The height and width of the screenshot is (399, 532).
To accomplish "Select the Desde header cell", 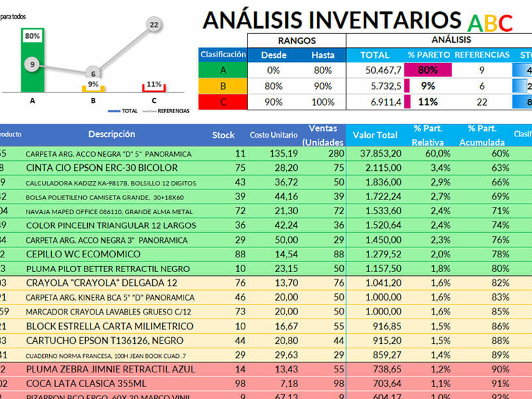I will click(x=273, y=55).
